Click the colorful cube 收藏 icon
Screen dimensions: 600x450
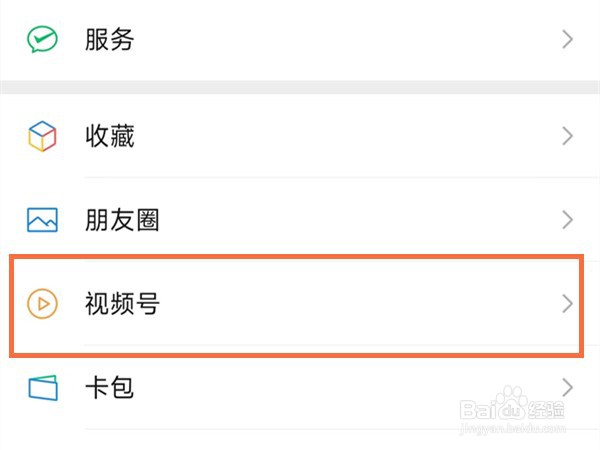click(42, 136)
